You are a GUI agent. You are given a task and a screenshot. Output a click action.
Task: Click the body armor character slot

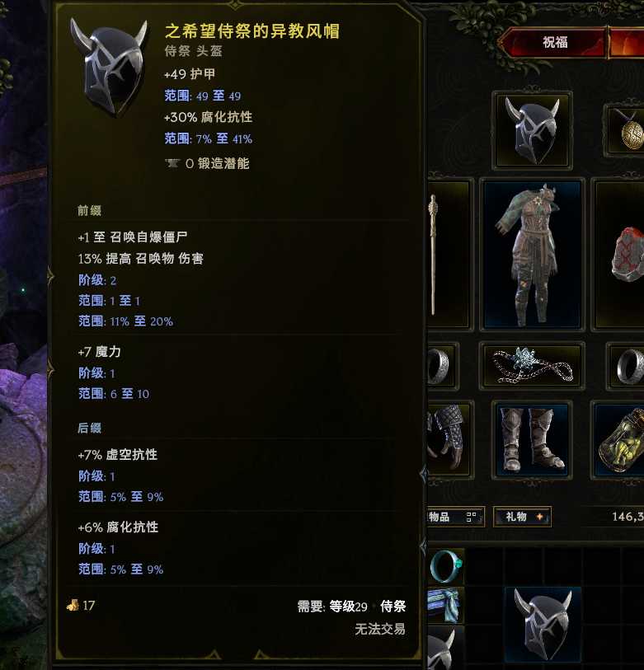pos(532,255)
